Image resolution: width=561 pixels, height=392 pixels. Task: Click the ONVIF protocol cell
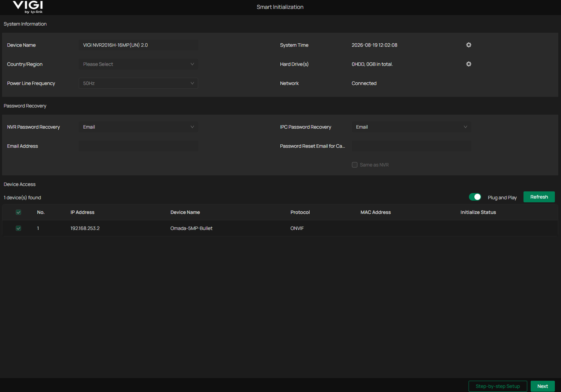297,228
